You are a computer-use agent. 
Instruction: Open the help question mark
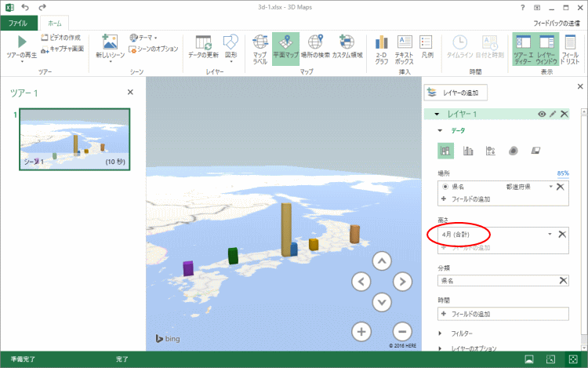pyautogui.click(x=523, y=8)
